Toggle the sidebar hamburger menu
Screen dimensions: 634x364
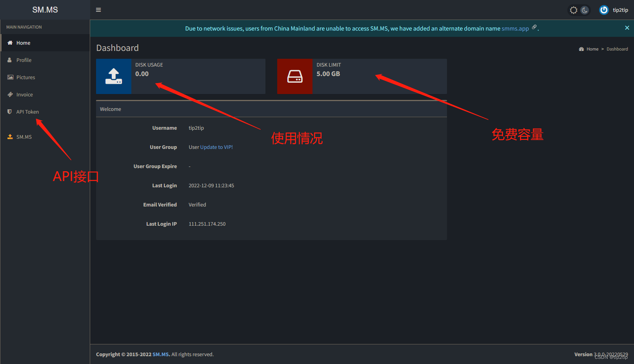pyautogui.click(x=98, y=10)
